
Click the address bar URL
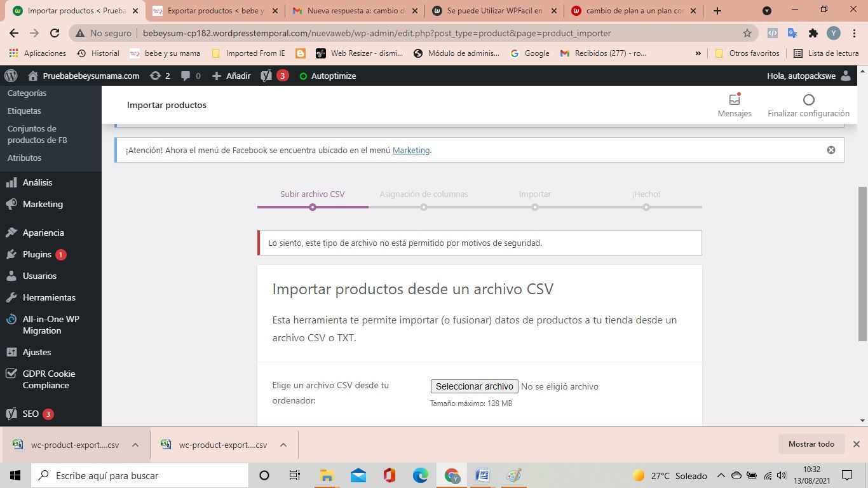coord(377,33)
